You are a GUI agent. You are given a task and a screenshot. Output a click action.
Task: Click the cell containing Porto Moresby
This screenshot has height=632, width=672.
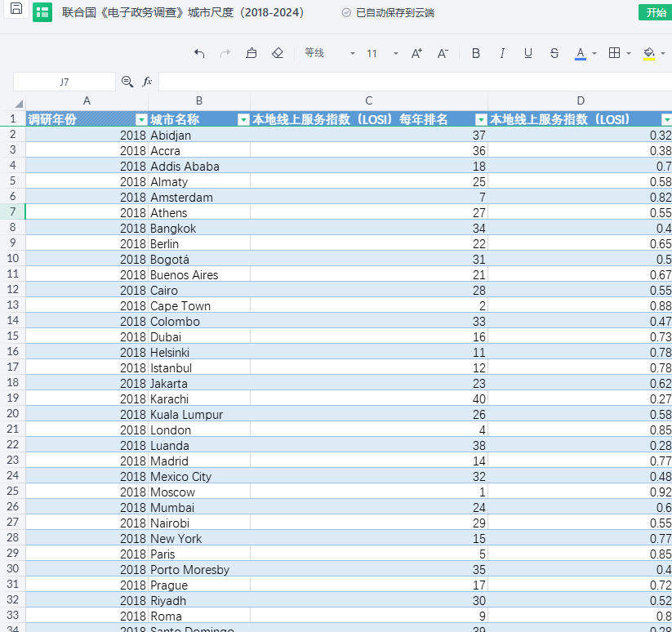click(x=199, y=569)
